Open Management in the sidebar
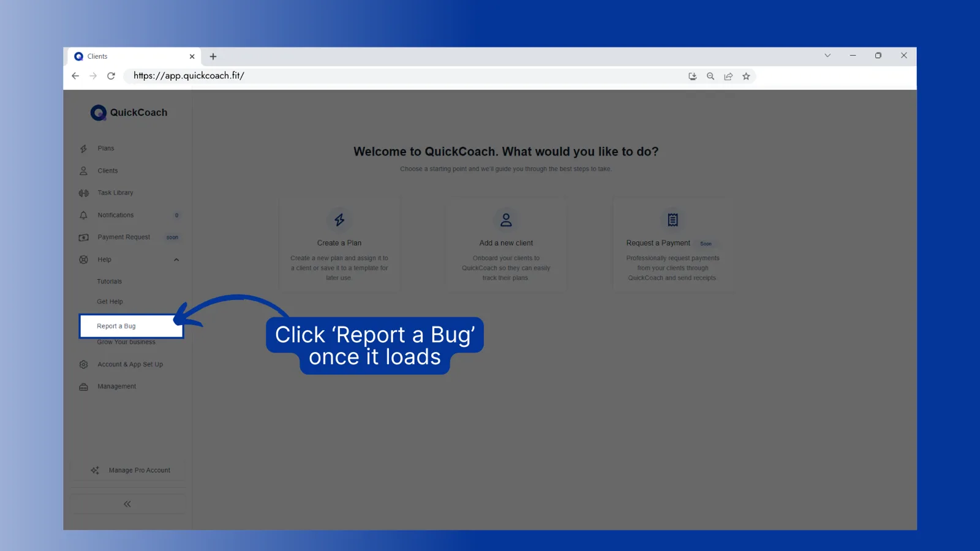 (x=116, y=386)
